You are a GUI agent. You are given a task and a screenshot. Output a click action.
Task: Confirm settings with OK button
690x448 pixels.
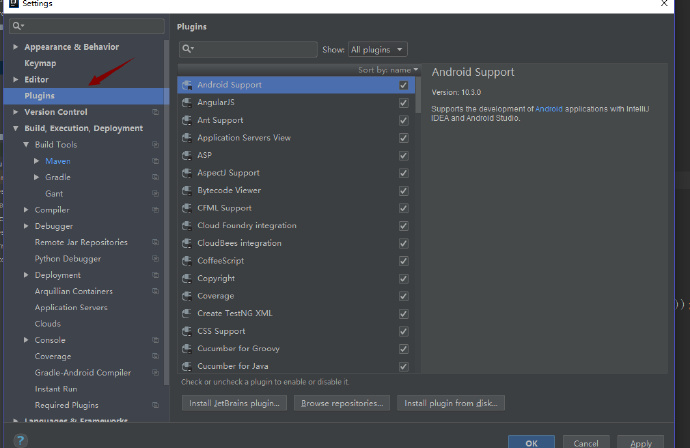[x=531, y=442]
